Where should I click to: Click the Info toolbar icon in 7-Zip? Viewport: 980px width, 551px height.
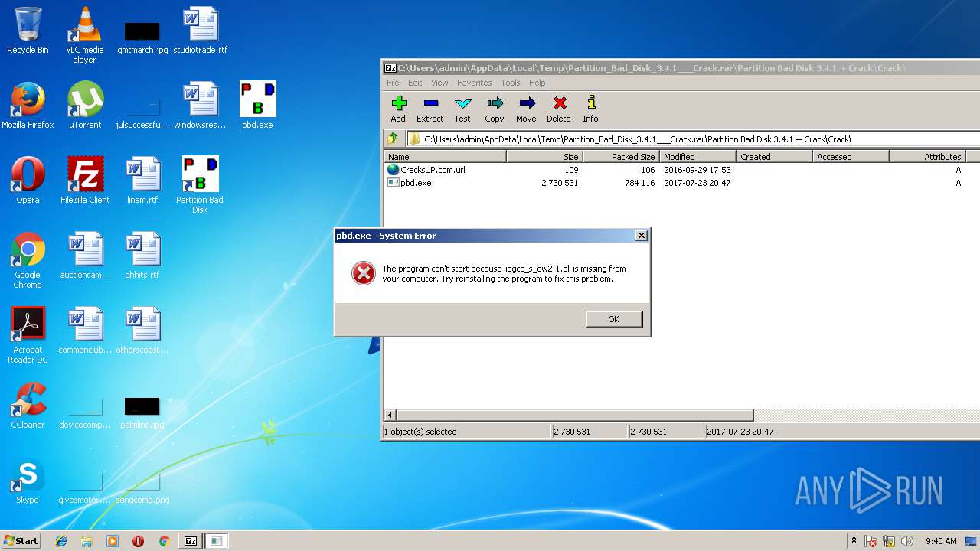click(x=590, y=109)
